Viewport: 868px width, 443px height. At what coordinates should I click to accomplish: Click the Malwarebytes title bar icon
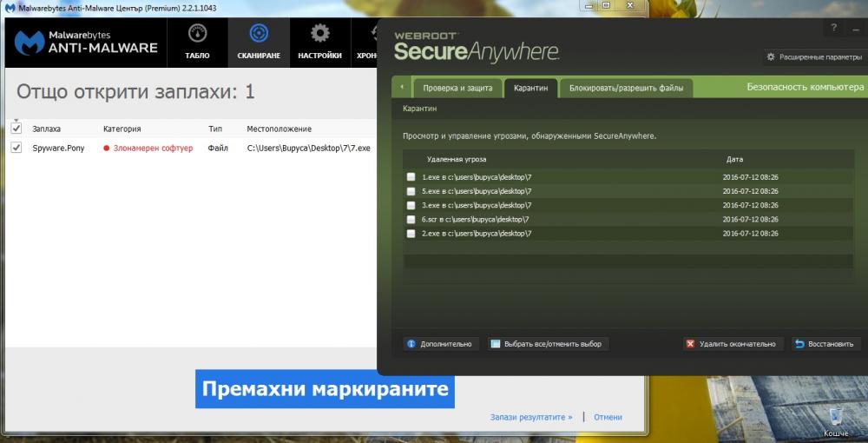pyautogui.click(x=10, y=9)
